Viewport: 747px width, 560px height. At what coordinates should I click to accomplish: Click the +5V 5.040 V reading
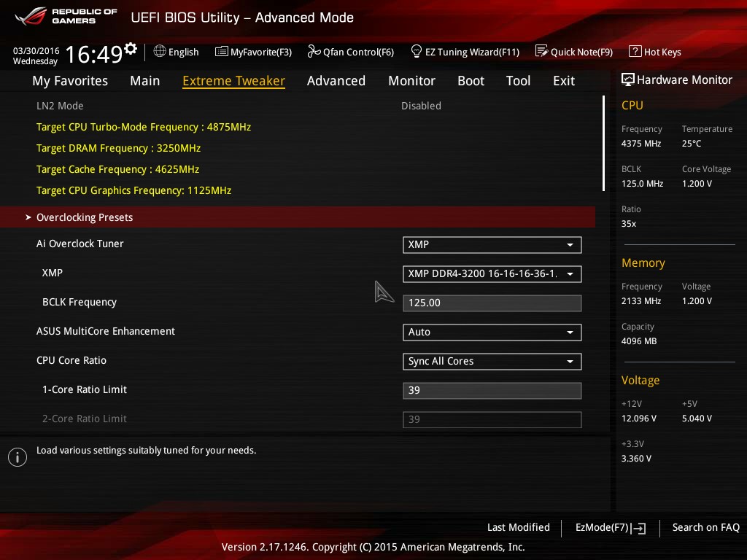697,419
